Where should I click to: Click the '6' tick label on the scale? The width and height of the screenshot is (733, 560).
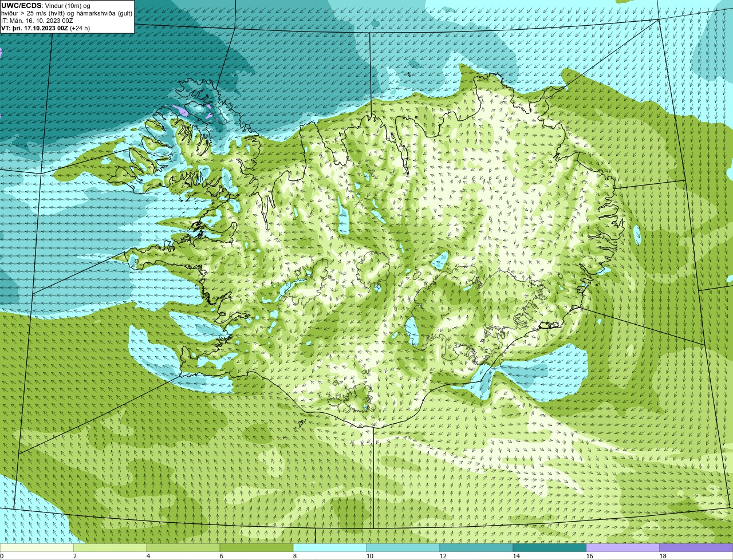[222, 556]
